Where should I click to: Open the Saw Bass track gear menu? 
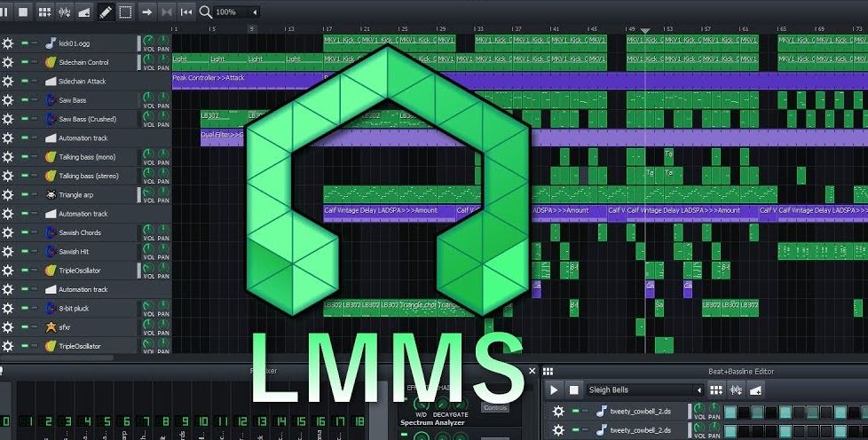(x=7, y=100)
